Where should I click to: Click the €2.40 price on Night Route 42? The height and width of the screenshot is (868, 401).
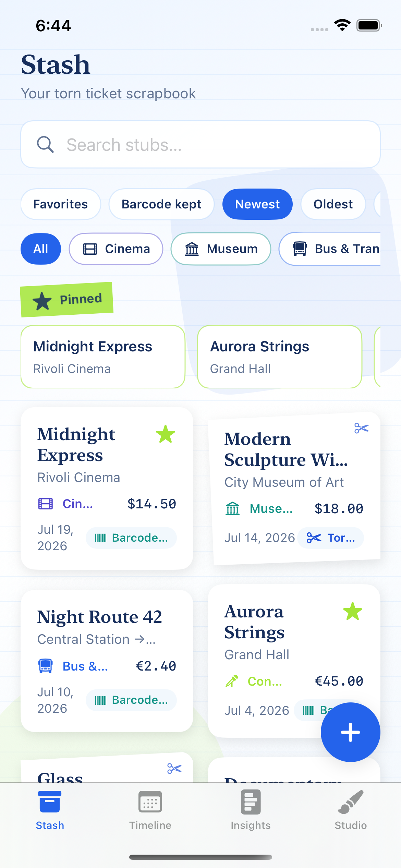(x=156, y=666)
